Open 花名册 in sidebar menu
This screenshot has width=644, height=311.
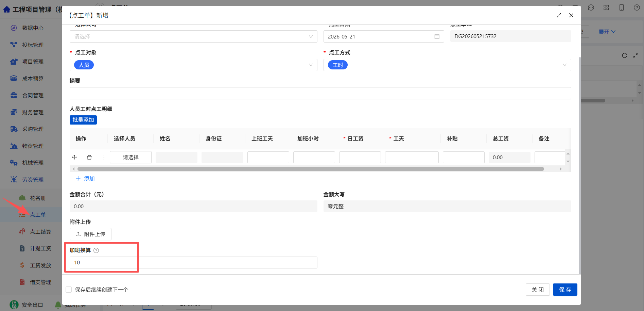click(38, 198)
